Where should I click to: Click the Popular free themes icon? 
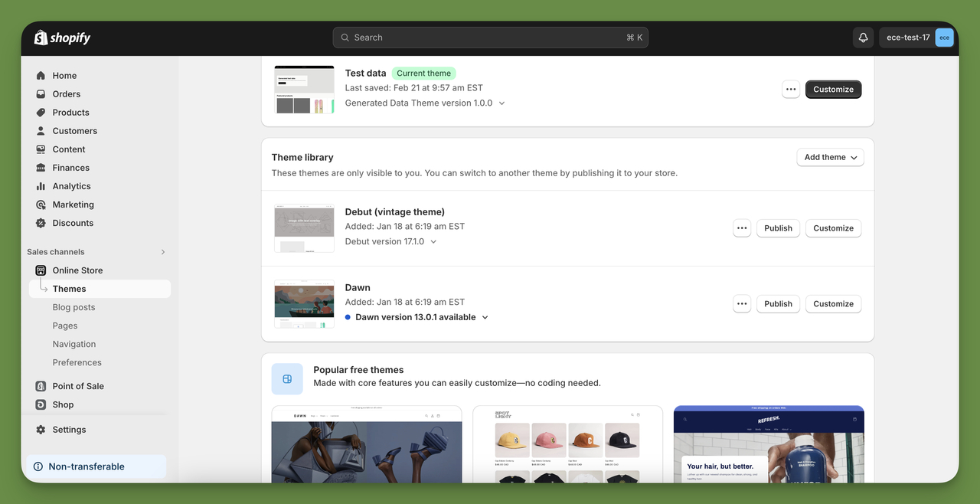[x=287, y=379]
